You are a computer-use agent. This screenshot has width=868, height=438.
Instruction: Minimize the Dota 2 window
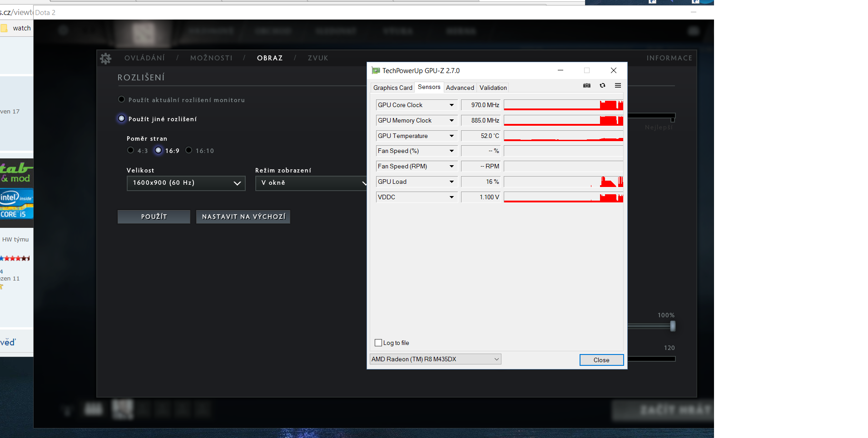tap(694, 12)
